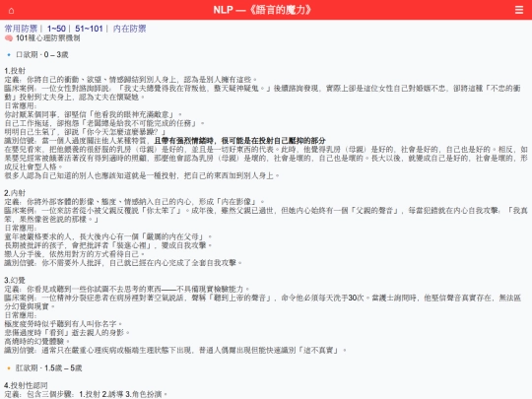Click the orange bullet before 肛欲期
532x399 pixels.
pyautogui.click(x=9, y=367)
